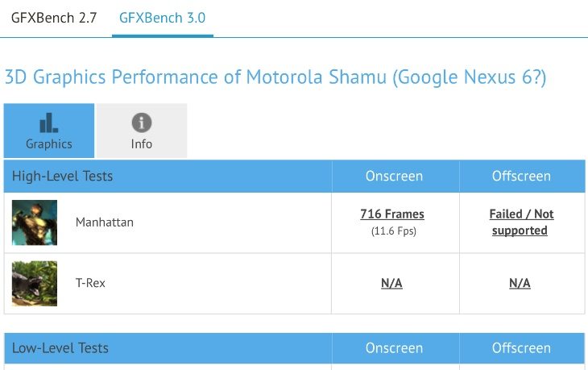Screen dimensions: 588x370
Task: Open the Info section button
Action: pos(142,131)
